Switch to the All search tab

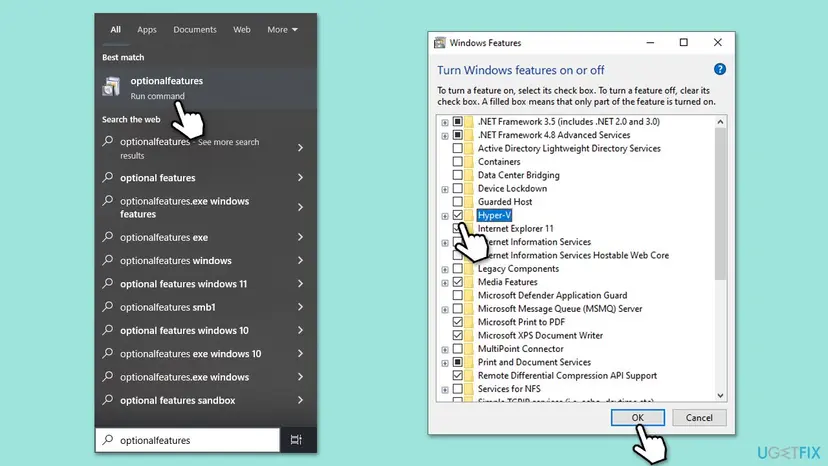115,30
